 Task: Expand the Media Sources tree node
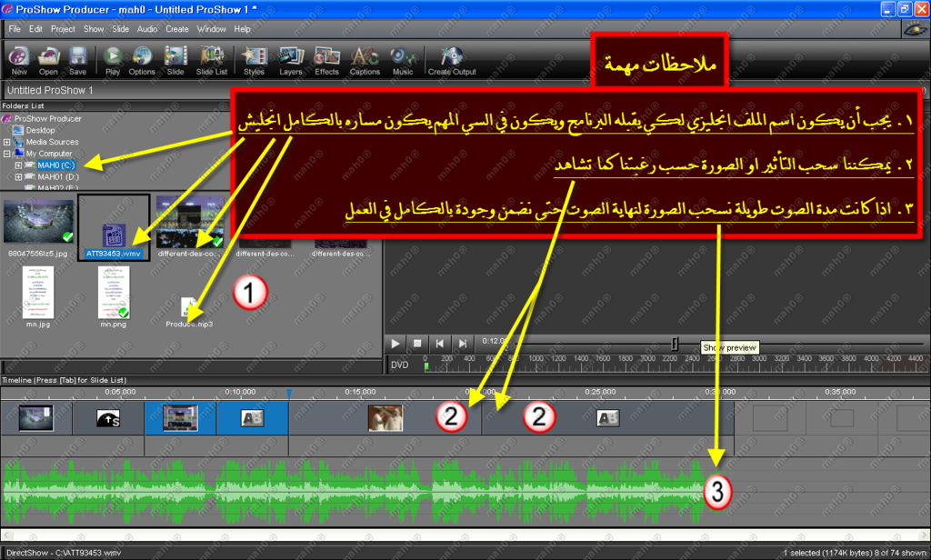point(7,142)
